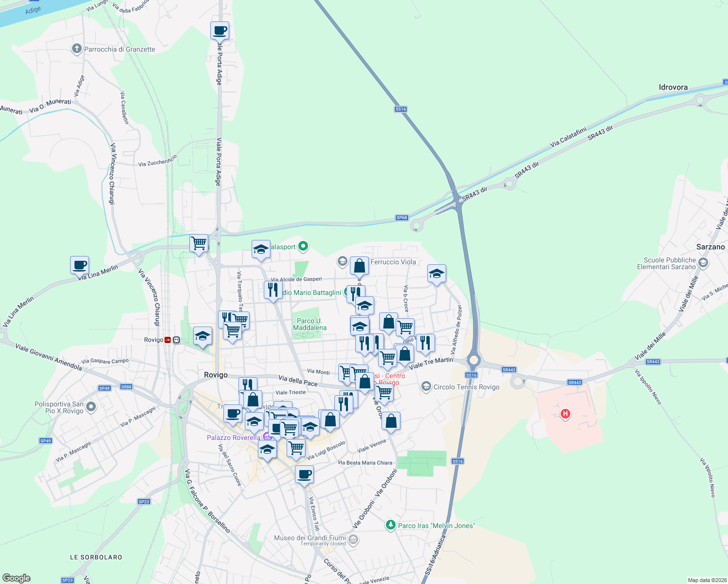Open the shopping bag marker near Ferruccio Viola
728x584 pixels.
tap(360, 266)
